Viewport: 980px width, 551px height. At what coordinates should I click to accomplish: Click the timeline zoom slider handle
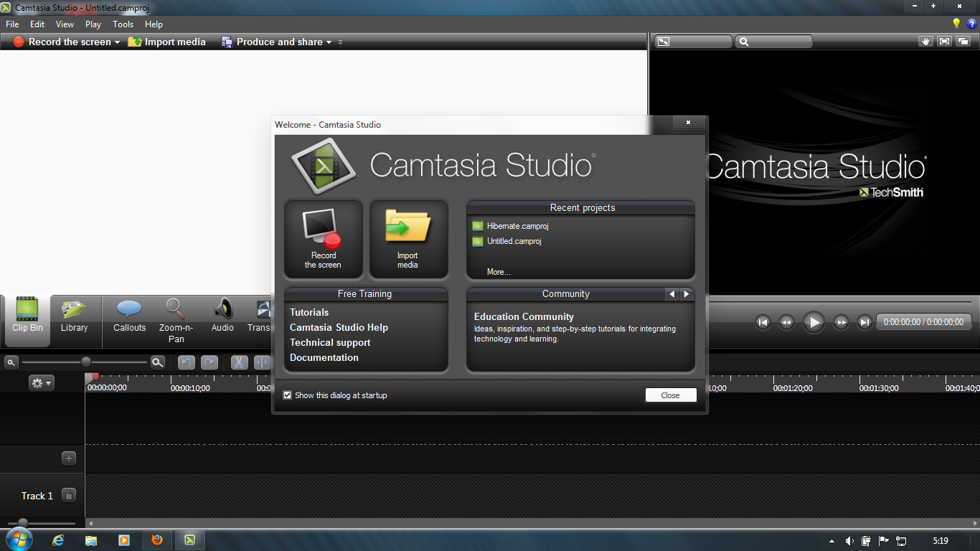[x=86, y=362]
